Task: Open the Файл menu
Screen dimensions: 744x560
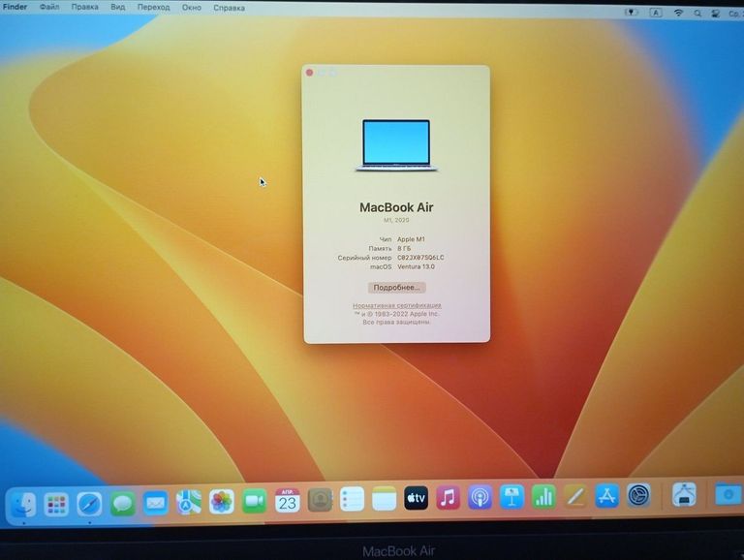Action: tap(49, 7)
